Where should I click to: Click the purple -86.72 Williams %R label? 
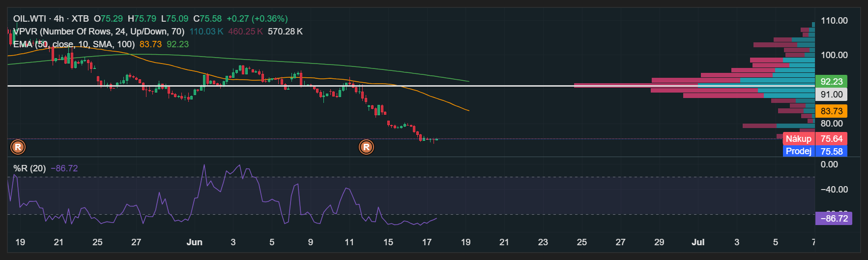click(834, 218)
